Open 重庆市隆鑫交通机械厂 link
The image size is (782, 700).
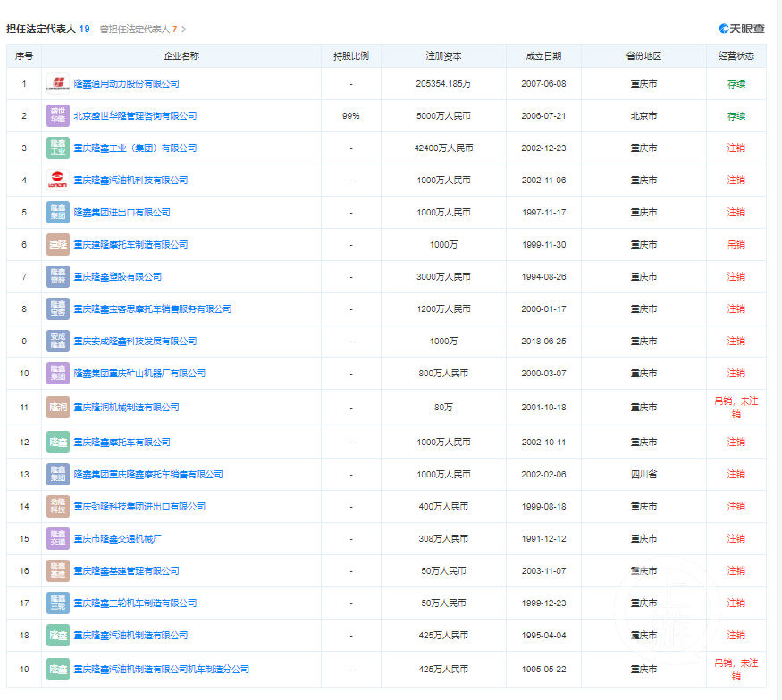[x=117, y=538]
